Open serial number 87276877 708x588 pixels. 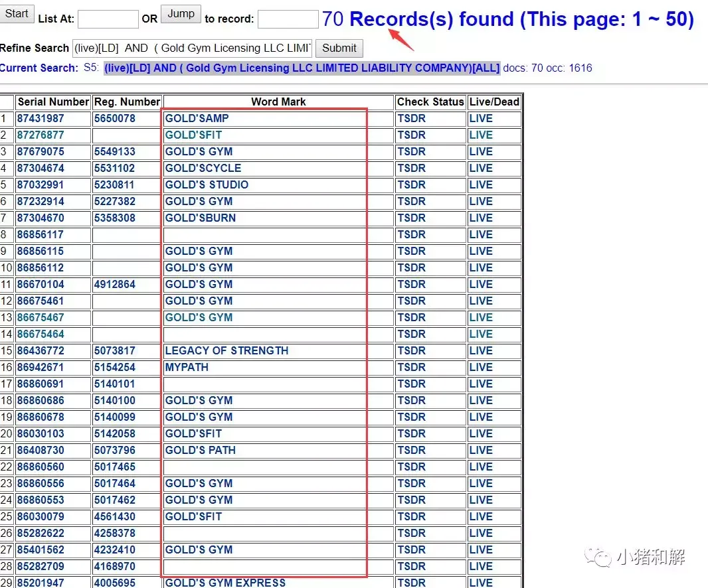(41, 135)
